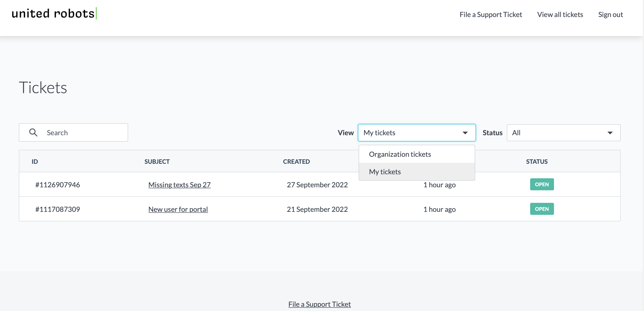Choose My tickets from dropdown list
This screenshot has width=644, height=311.
(385, 172)
